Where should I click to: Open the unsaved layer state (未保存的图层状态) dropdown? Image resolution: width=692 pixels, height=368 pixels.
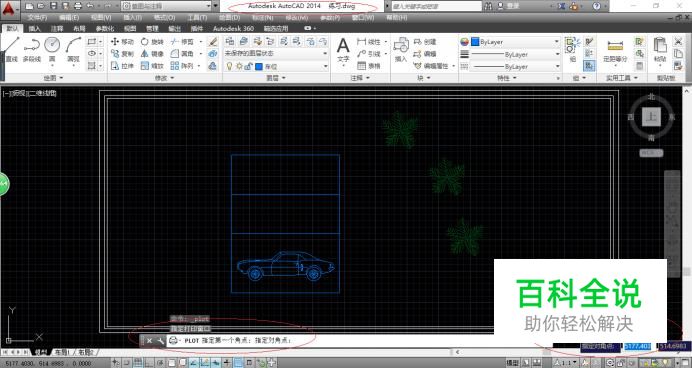(x=276, y=53)
